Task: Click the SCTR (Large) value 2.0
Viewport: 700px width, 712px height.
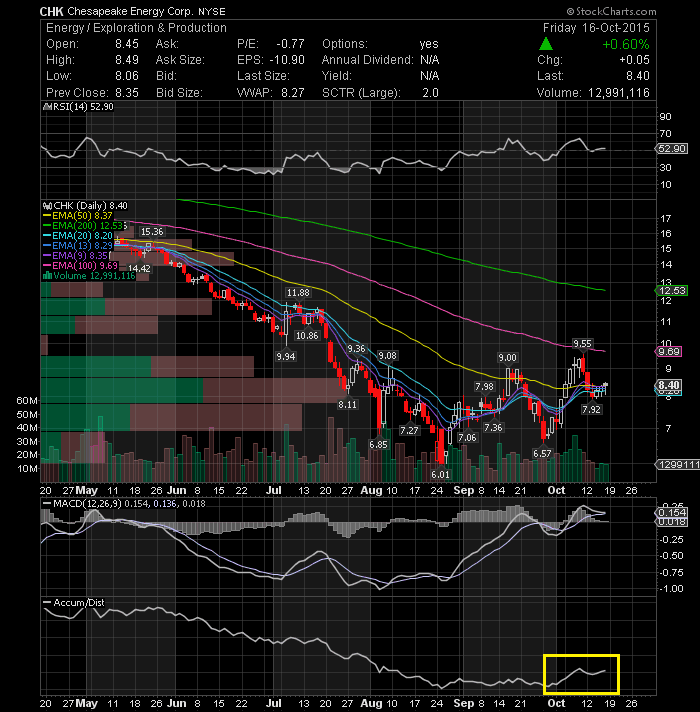Action: tap(430, 93)
